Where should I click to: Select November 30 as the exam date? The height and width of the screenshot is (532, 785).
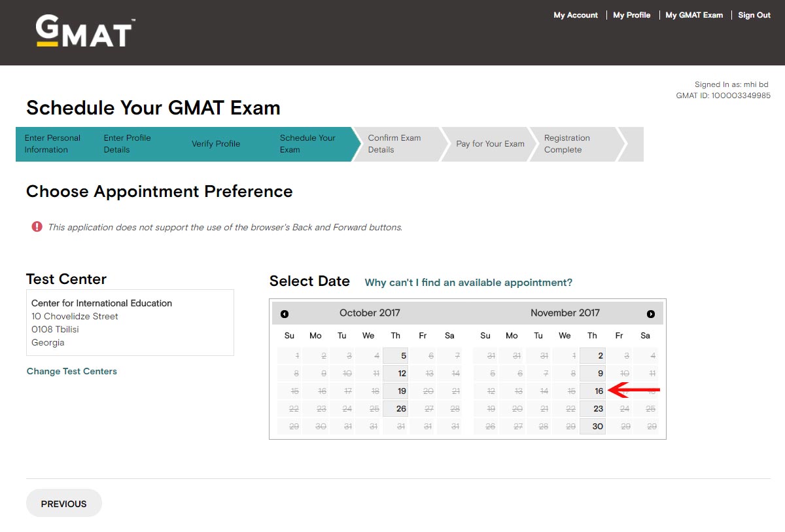point(592,426)
